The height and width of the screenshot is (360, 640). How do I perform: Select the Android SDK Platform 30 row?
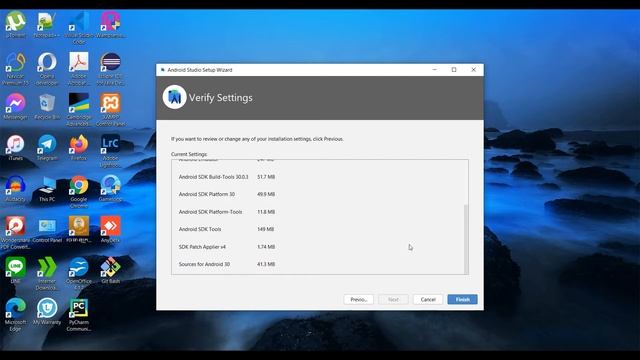(320, 194)
